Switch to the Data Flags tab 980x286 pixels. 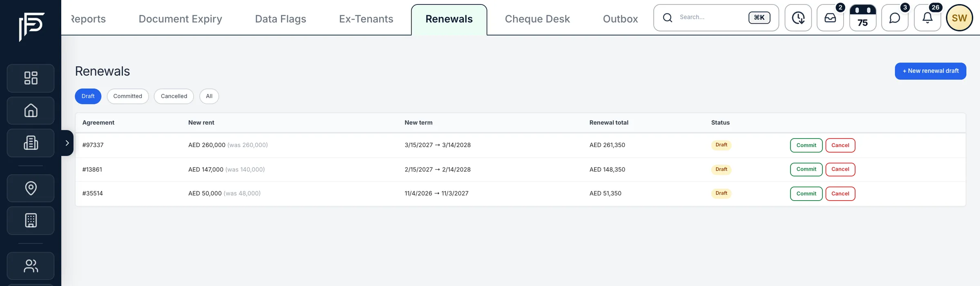tap(281, 19)
